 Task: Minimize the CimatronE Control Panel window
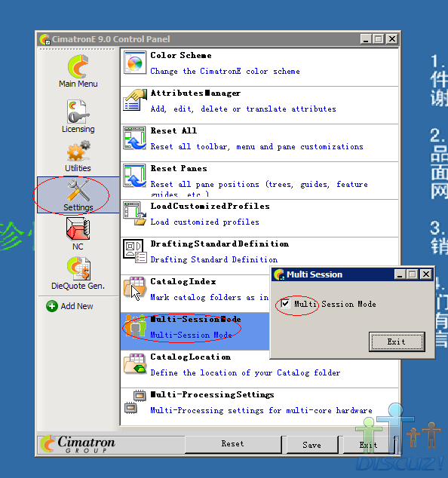(366, 39)
